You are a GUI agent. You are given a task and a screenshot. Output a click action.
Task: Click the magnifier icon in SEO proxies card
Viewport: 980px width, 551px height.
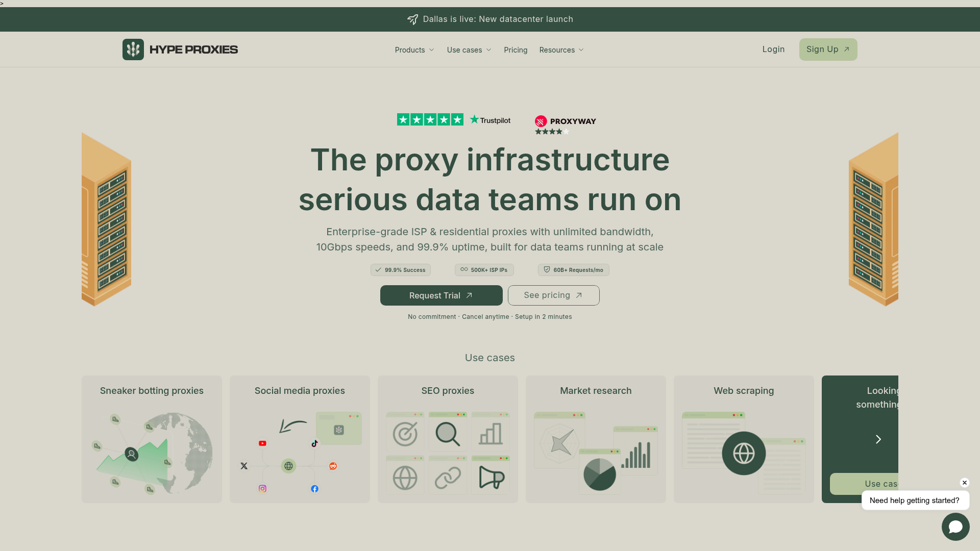point(448,434)
